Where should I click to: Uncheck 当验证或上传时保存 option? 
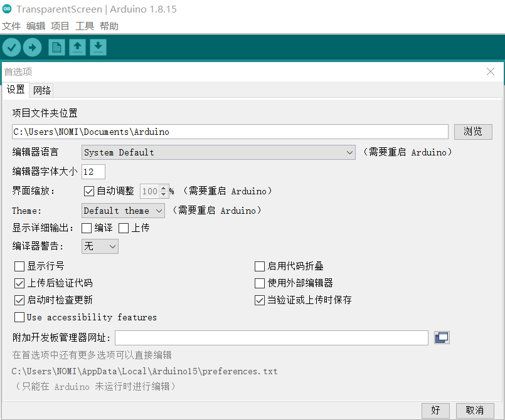pos(260,300)
